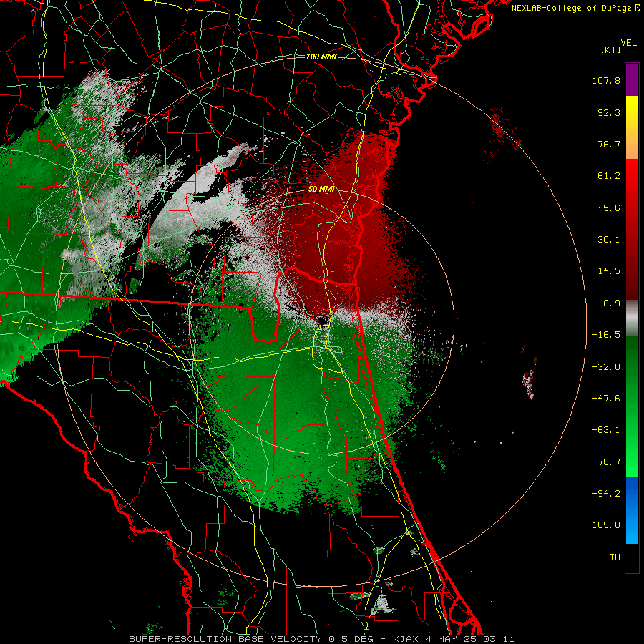
Task: Click the 14.5 velocity legend value
Action: coord(609,271)
